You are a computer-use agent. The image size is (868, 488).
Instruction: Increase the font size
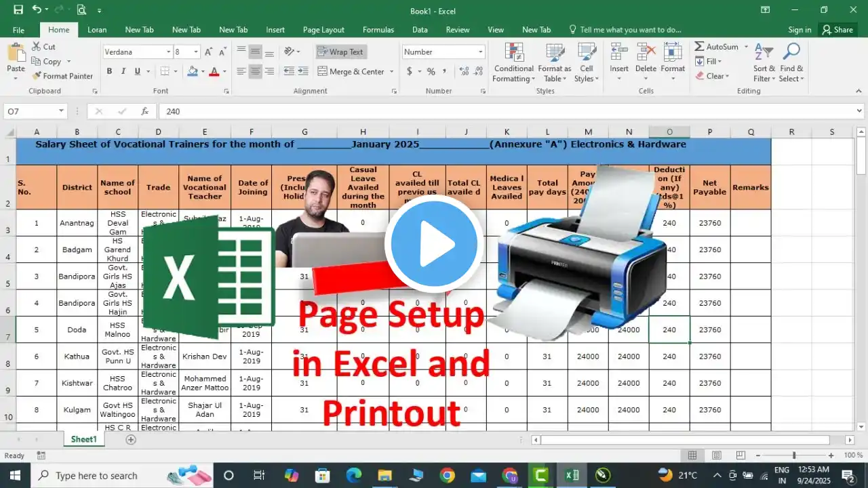click(x=210, y=52)
